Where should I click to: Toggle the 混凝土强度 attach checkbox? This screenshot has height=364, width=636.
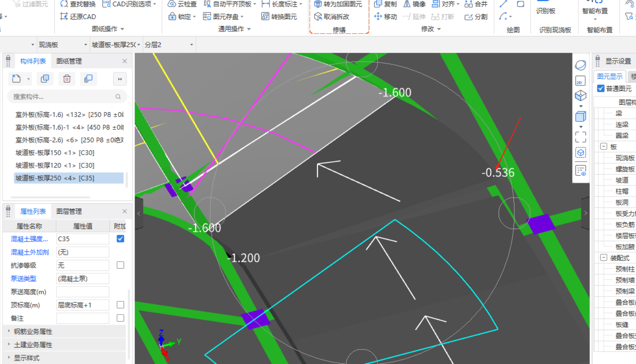click(120, 239)
